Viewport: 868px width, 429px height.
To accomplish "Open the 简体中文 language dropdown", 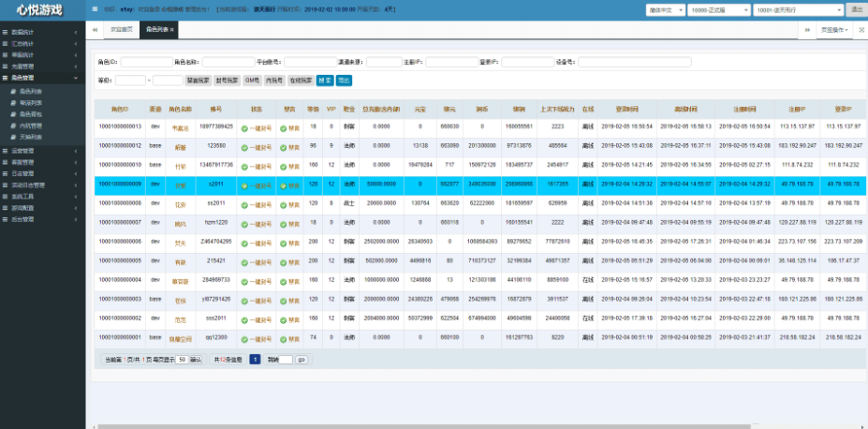I will [x=666, y=10].
